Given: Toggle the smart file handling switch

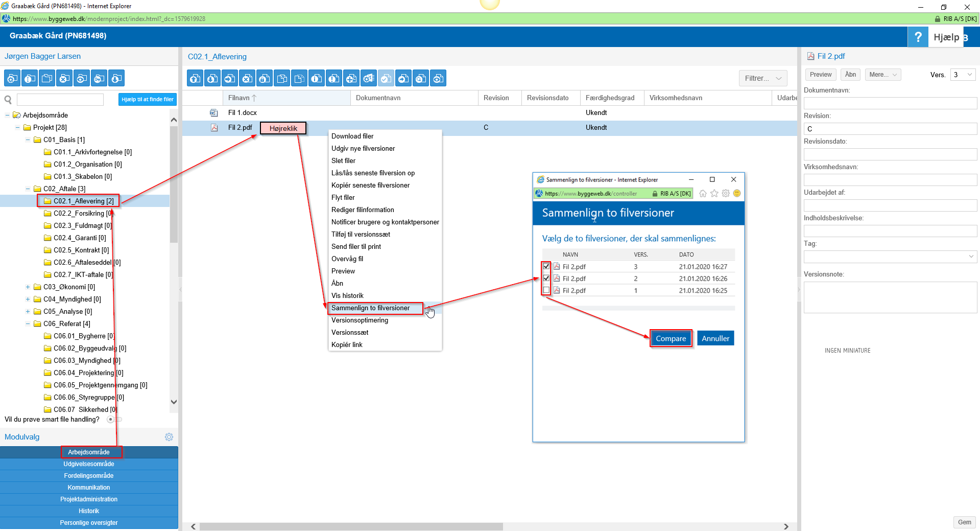Looking at the screenshot, I should [x=114, y=420].
